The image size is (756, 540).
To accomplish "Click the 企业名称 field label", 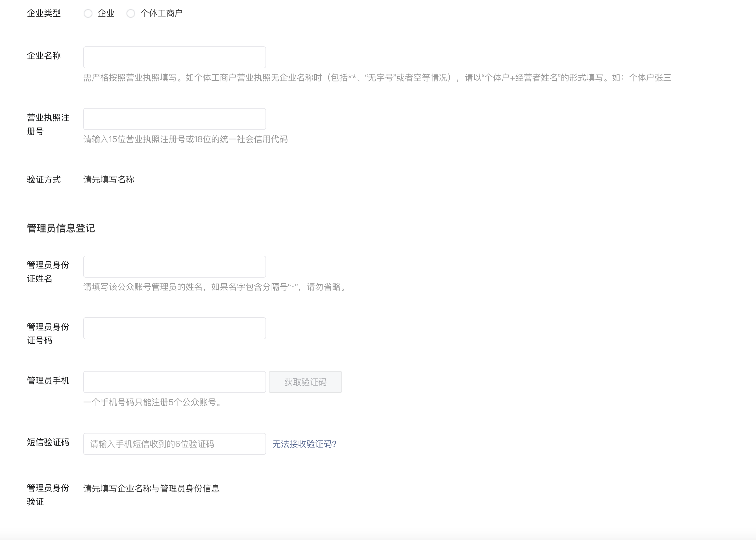I will pyautogui.click(x=44, y=56).
